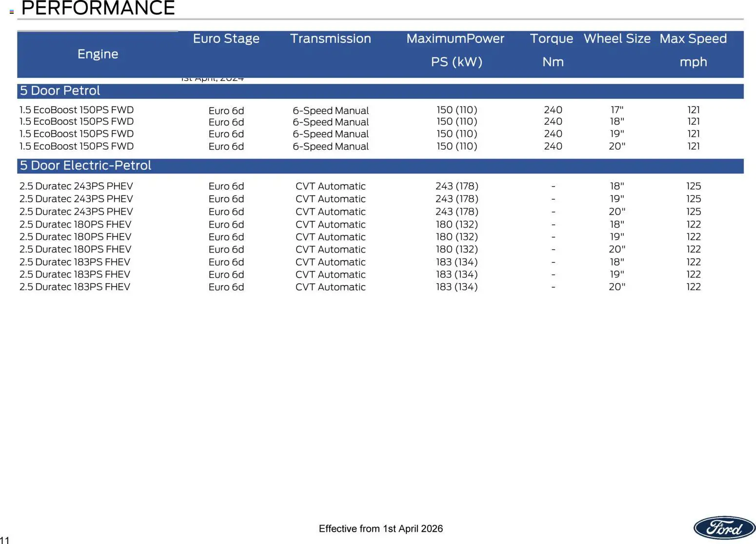The height and width of the screenshot is (544, 756).
Task: Click the 17" wheel size cell
Action: coord(617,110)
